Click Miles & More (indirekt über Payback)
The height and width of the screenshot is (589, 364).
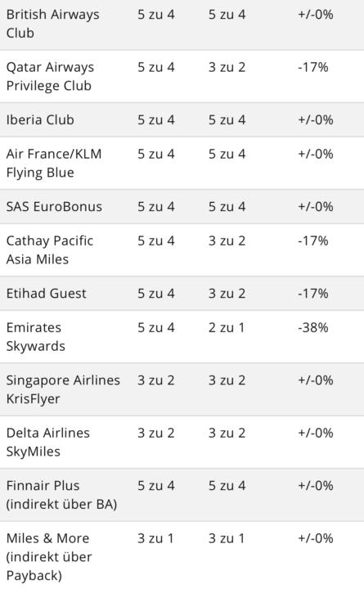pos(49,556)
